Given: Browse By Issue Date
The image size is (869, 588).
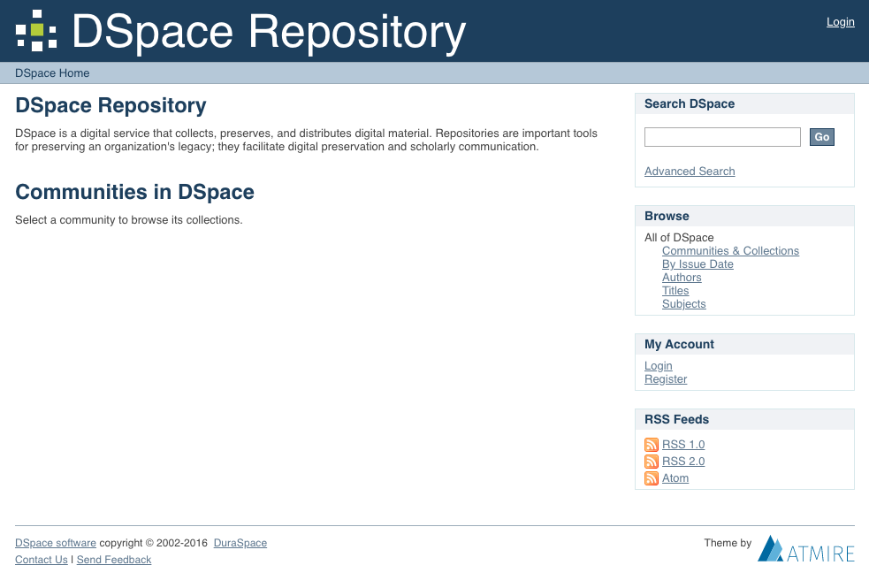Looking at the screenshot, I should click(x=697, y=264).
